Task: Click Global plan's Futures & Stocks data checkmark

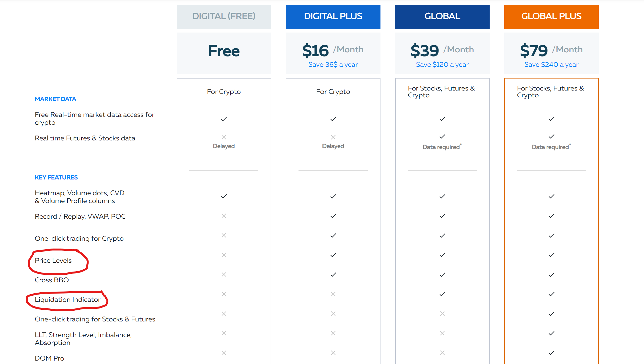Action: pos(442,136)
